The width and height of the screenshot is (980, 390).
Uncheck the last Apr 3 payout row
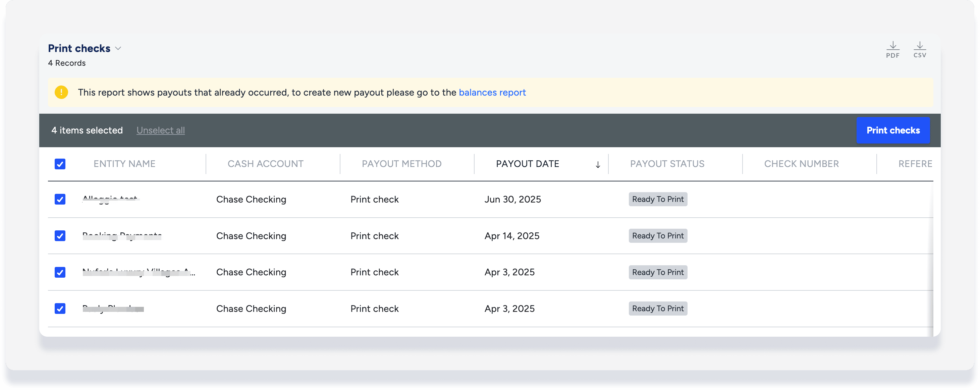60,309
